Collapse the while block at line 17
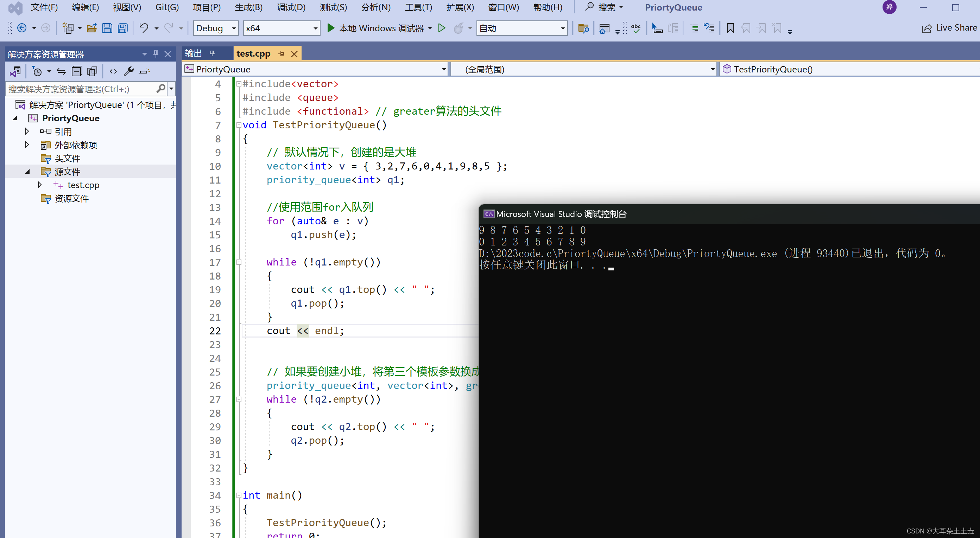The image size is (980, 538). [239, 262]
